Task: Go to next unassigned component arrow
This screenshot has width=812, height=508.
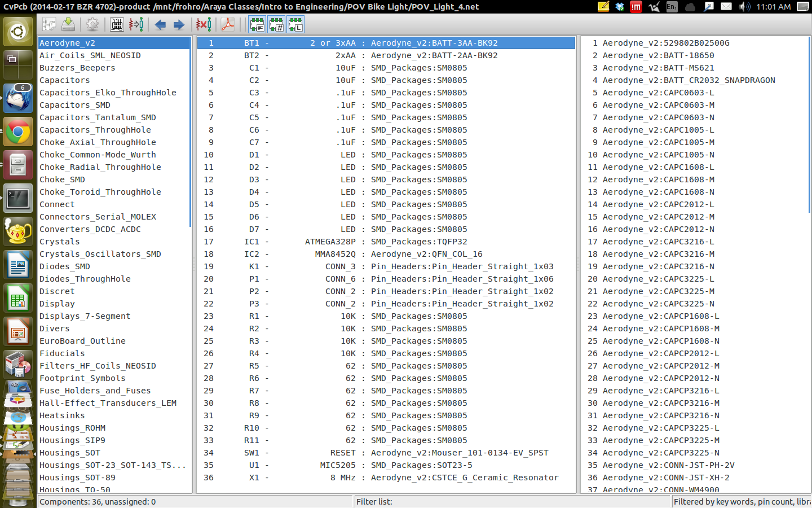Action: [179, 25]
